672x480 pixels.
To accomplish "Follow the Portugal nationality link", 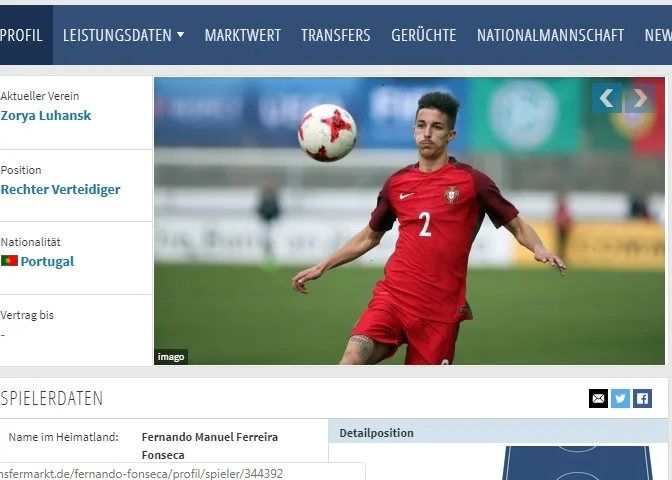I will (x=47, y=261).
